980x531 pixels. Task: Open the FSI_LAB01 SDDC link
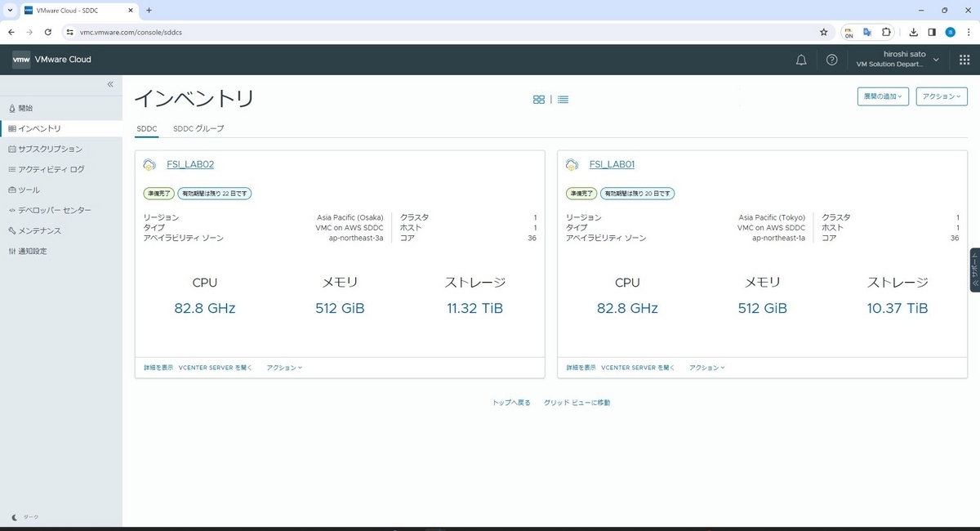click(612, 164)
